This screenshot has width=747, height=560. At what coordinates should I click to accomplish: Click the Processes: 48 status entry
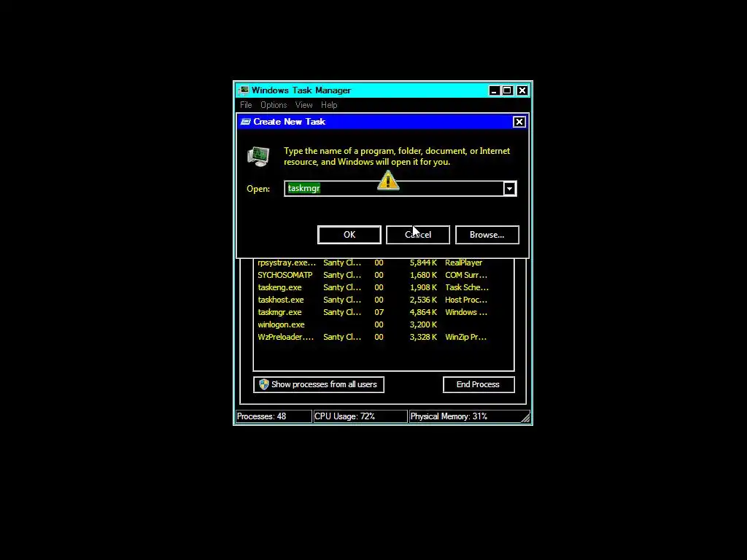tap(274, 416)
